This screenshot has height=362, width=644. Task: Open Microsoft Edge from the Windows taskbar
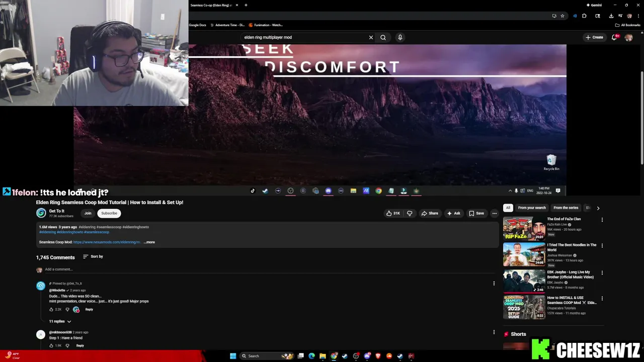[311, 356]
